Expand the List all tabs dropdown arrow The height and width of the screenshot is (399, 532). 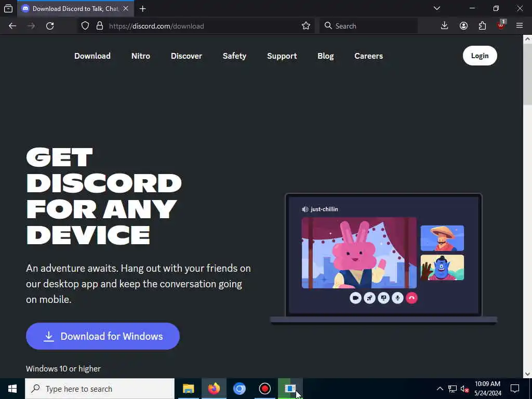[x=437, y=8]
